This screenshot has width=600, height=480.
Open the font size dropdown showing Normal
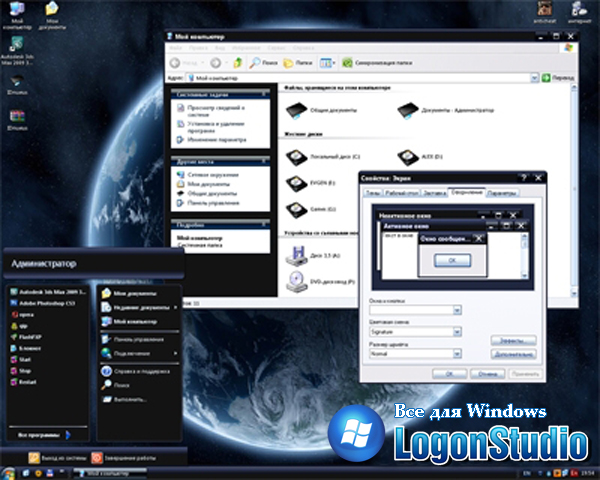[x=457, y=354]
